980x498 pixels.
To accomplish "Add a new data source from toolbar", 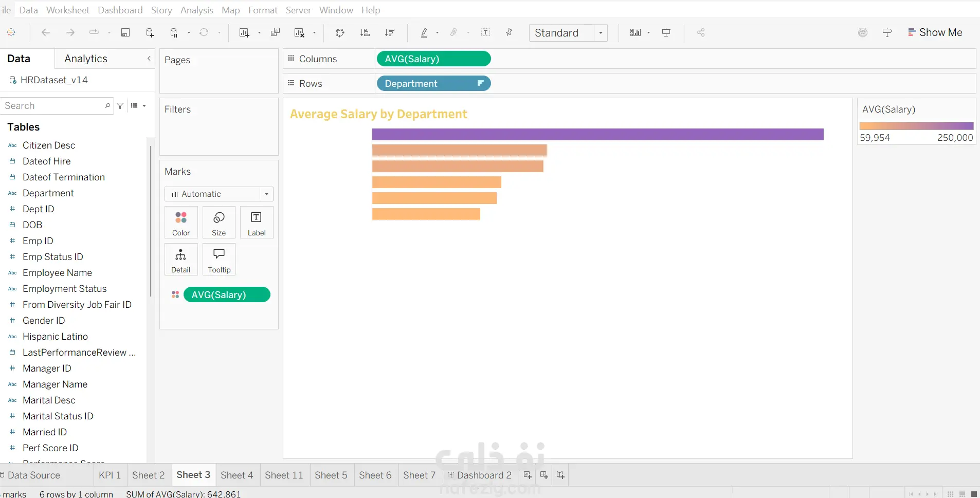I will tap(150, 32).
